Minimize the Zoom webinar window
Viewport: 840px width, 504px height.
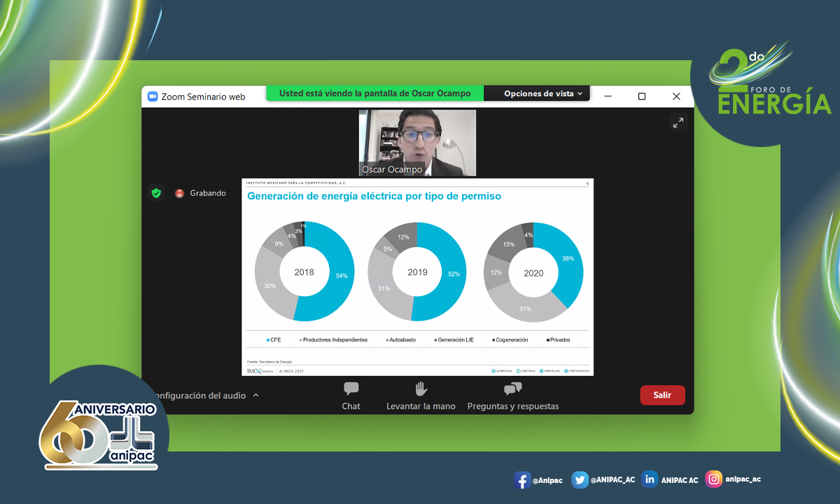608,97
